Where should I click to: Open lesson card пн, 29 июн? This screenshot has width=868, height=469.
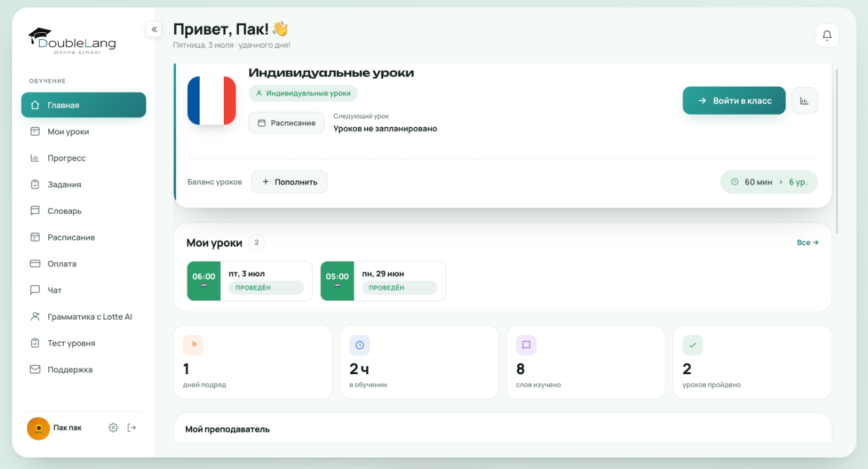point(383,281)
